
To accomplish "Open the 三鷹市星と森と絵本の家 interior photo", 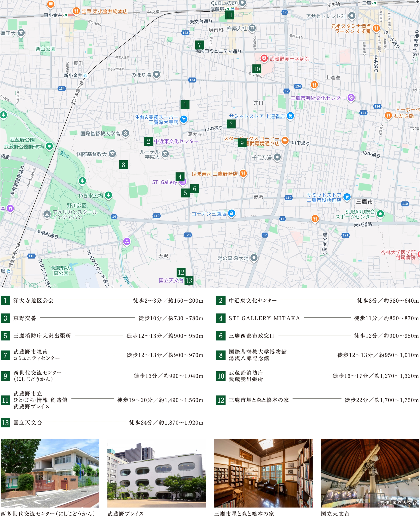I will [263, 473].
